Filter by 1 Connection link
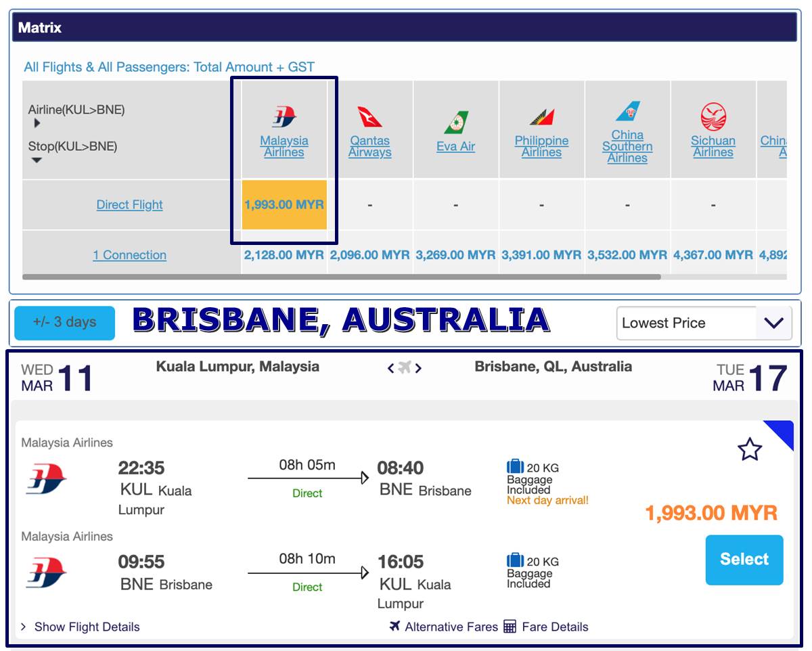 [x=130, y=255]
